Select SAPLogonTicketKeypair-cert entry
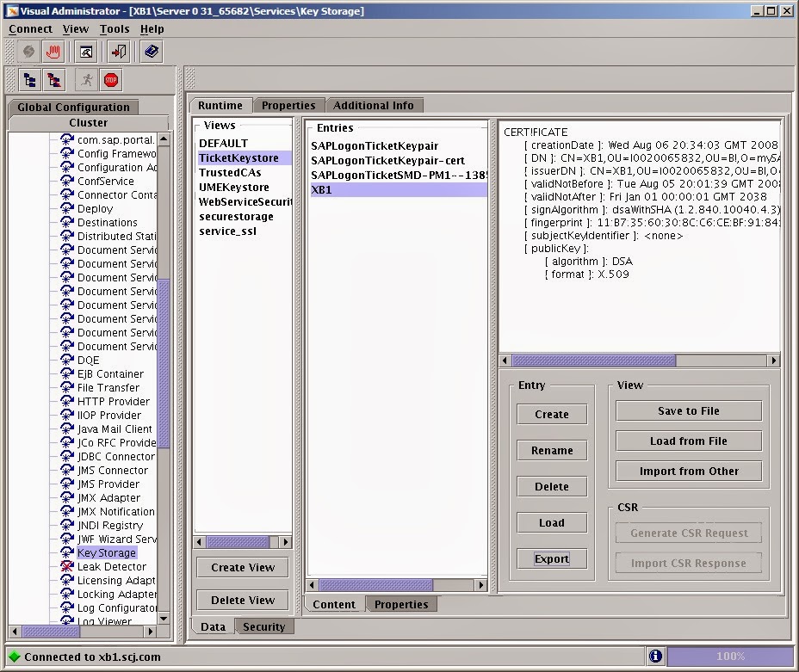 click(x=399, y=160)
